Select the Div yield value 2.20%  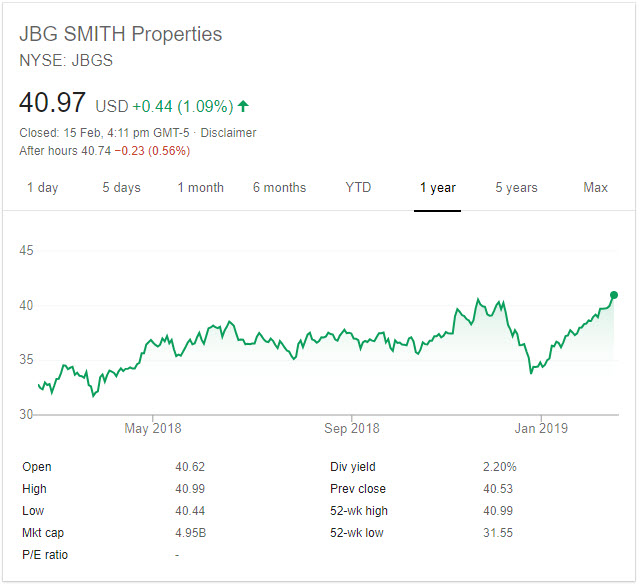500,467
